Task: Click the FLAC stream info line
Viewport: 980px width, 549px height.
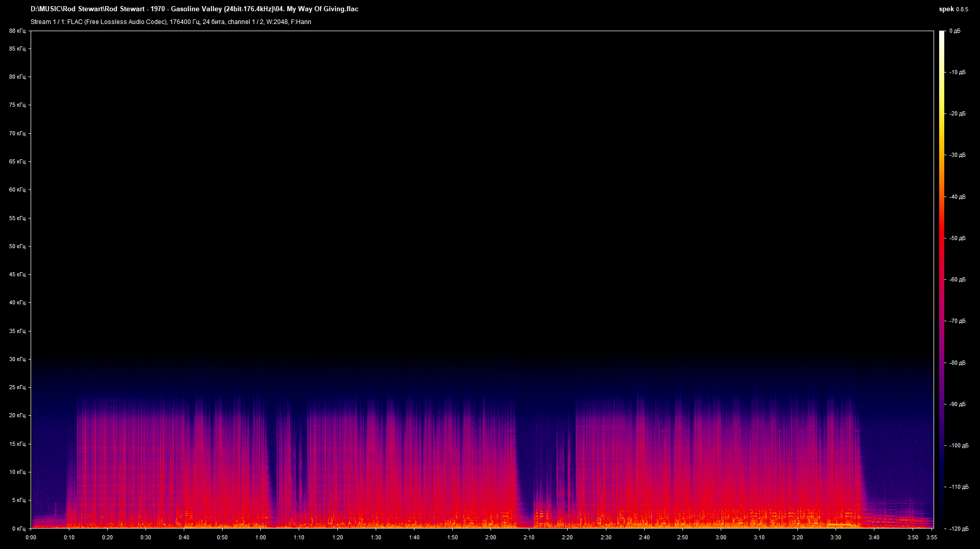Action: (171, 22)
